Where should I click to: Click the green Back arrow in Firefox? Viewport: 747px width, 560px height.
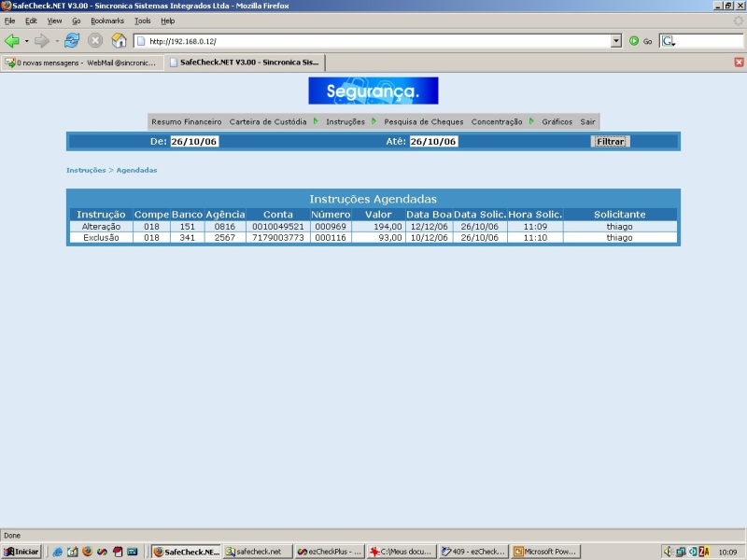pos(12,41)
